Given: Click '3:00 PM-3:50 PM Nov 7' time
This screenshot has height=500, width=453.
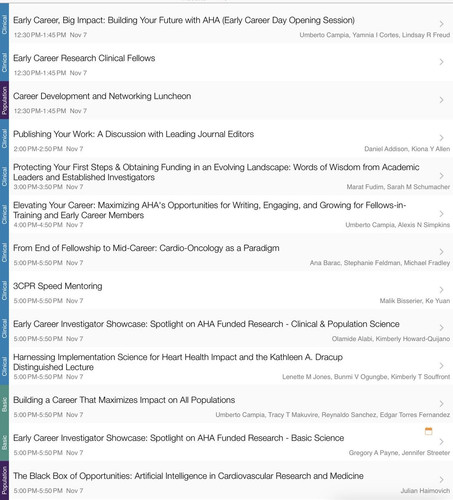Looking at the screenshot, I should click(48, 187).
